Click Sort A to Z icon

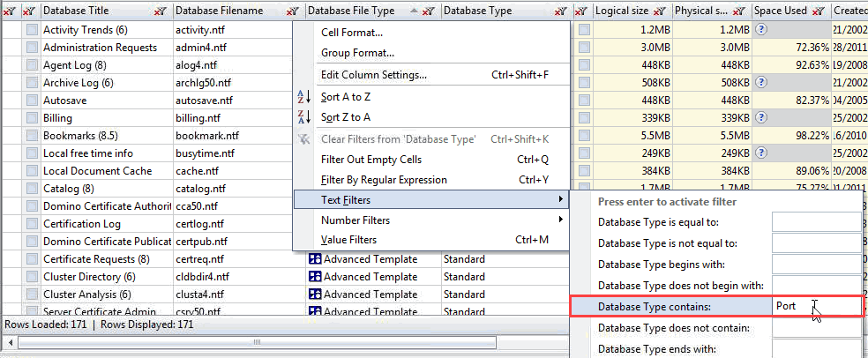(x=304, y=97)
